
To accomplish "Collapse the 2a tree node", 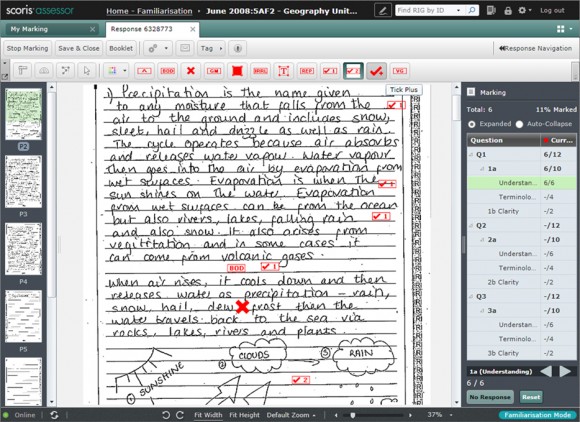I will (482, 240).
